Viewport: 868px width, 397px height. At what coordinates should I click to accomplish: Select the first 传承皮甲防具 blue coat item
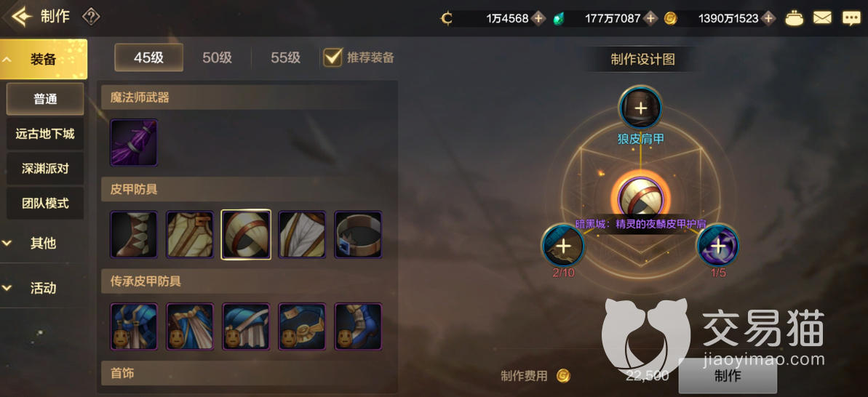pos(134,326)
